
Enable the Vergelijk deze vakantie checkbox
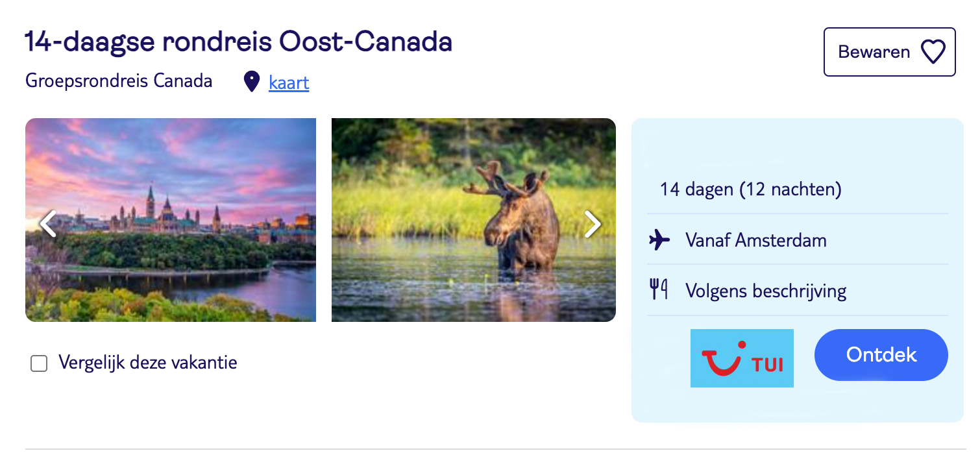(x=39, y=363)
